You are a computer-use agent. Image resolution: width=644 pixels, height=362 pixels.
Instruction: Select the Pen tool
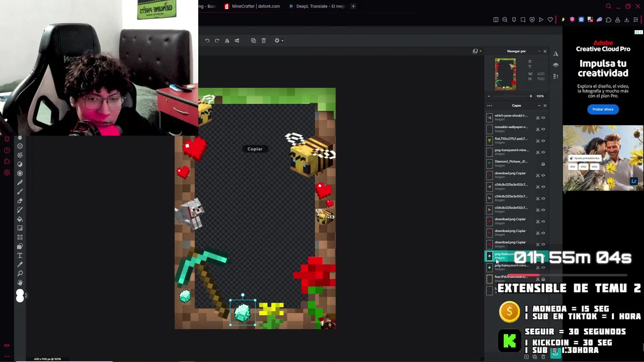pyautogui.click(x=20, y=183)
